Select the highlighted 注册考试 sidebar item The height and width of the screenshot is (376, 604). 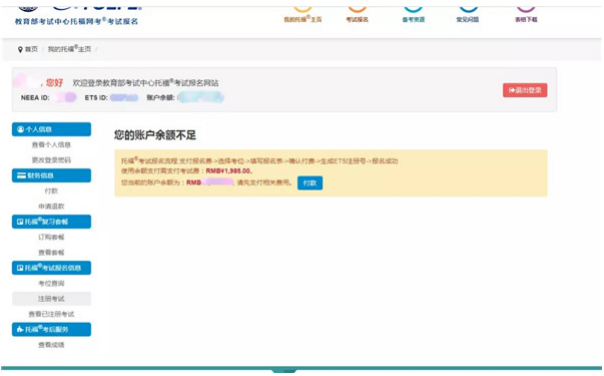(x=52, y=299)
